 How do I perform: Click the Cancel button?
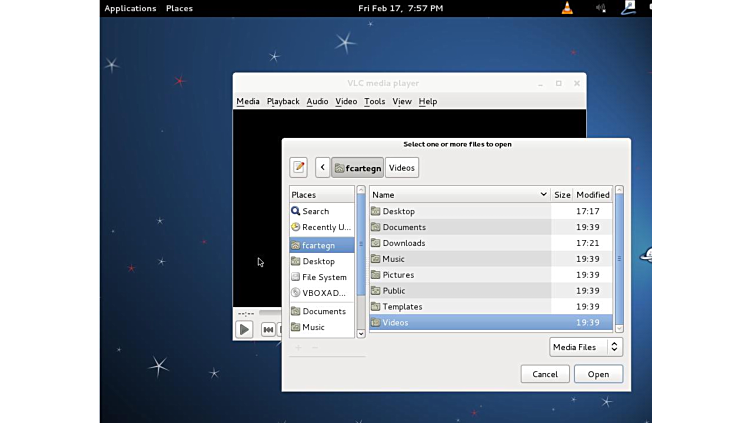point(545,374)
